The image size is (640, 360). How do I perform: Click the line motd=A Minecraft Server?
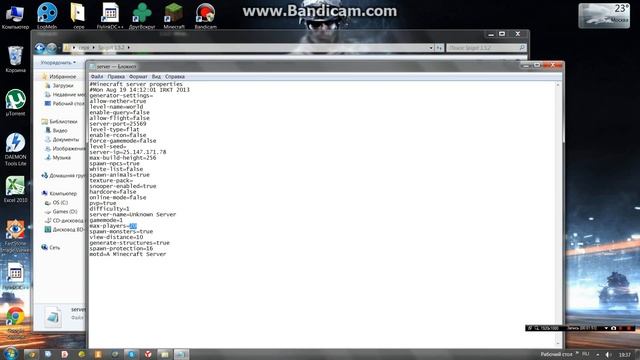128,254
